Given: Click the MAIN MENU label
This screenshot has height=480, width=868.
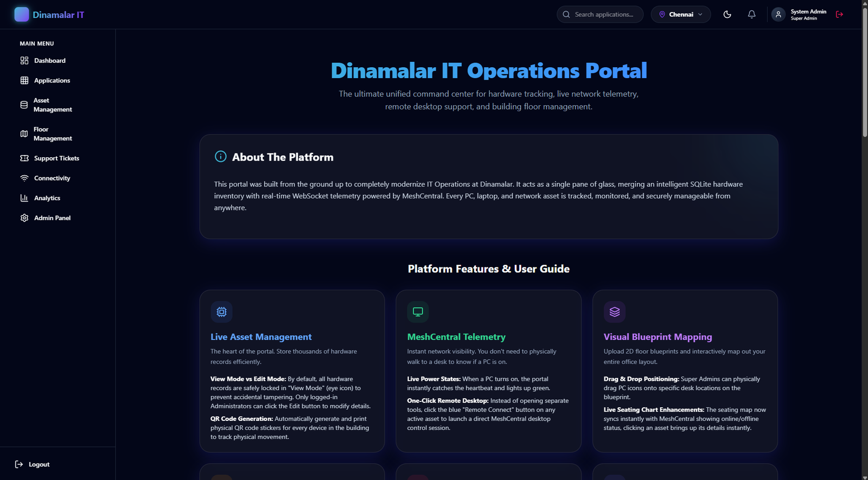Looking at the screenshot, I should point(37,43).
